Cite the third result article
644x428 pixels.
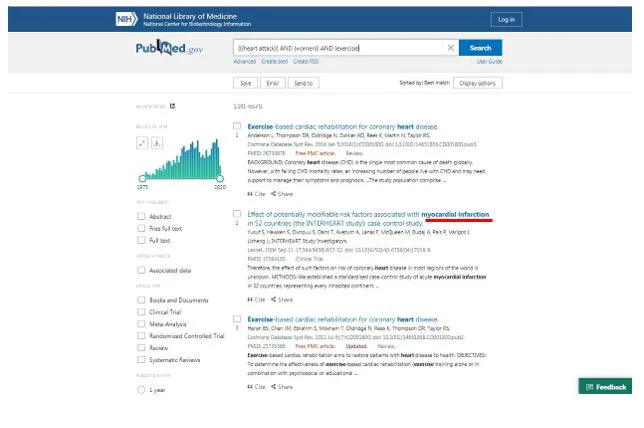click(x=256, y=387)
